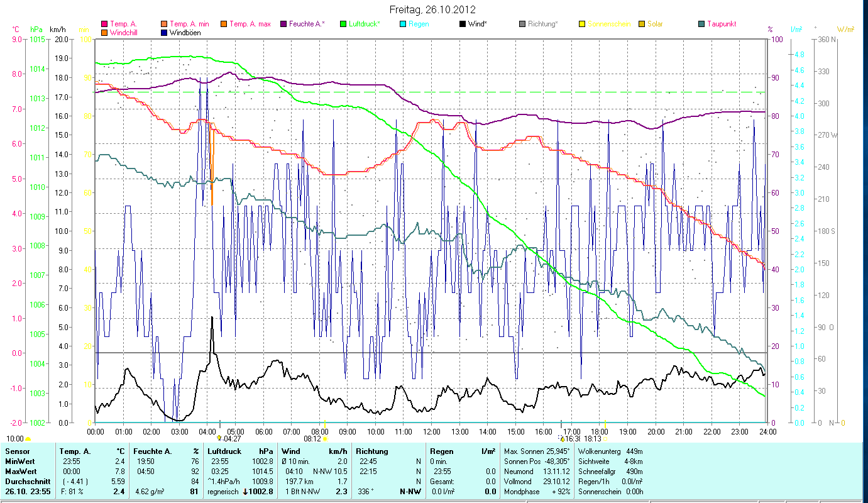868x503 pixels.
Task: Click the yellow Sonnenschein legend square
Action: click(x=582, y=25)
